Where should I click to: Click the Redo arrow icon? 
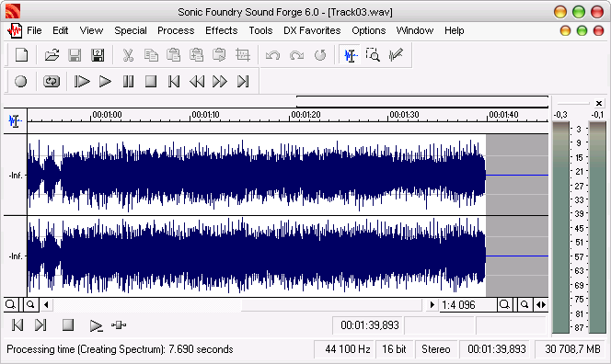coord(296,55)
